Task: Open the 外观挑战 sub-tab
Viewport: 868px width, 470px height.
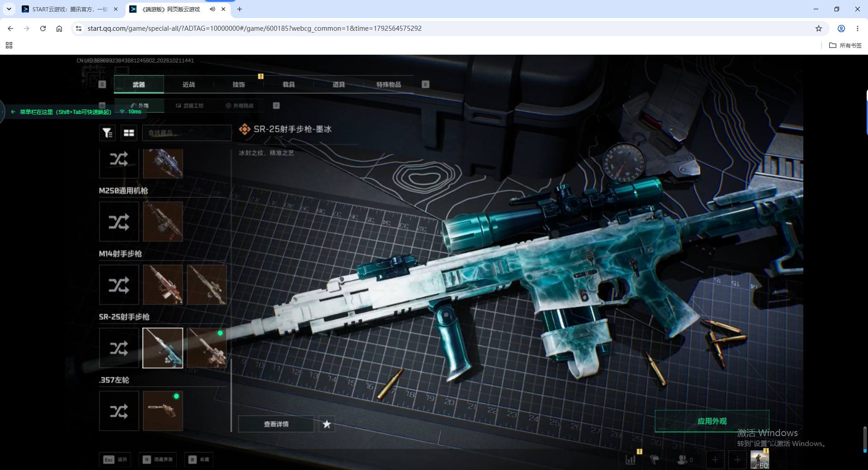Action: coord(240,105)
